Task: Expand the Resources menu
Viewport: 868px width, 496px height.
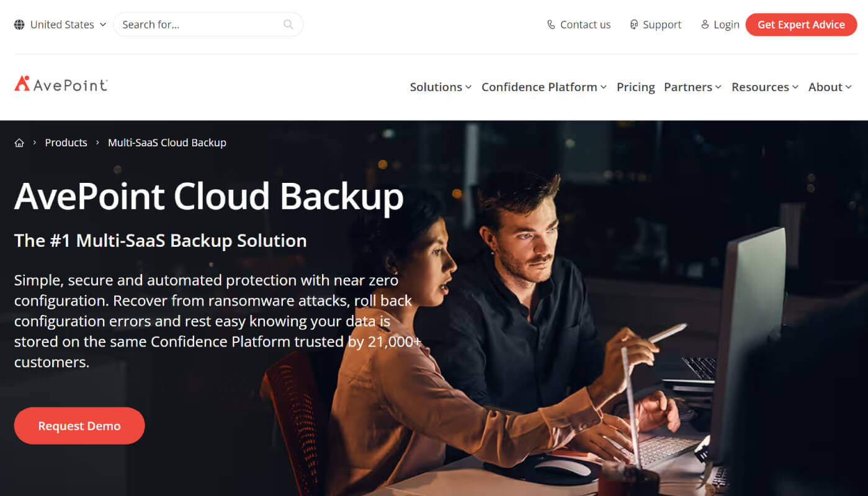Action: pos(765,87)
